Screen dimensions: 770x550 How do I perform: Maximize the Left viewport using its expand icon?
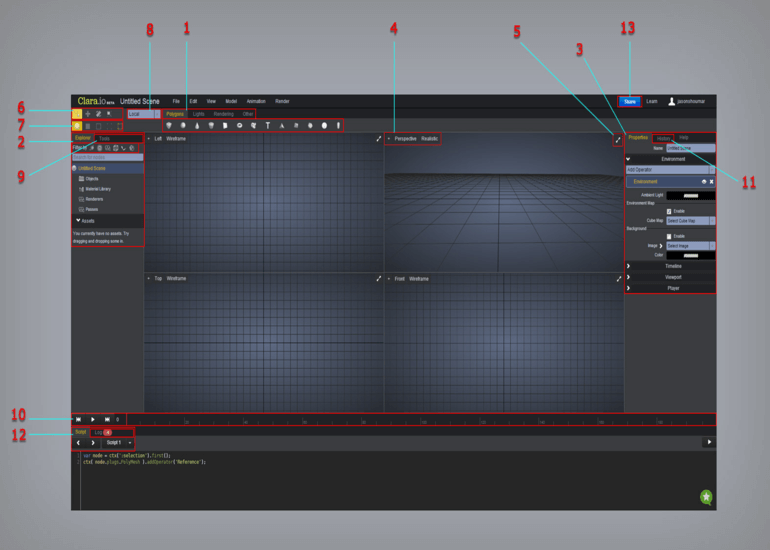click(378, 139)
